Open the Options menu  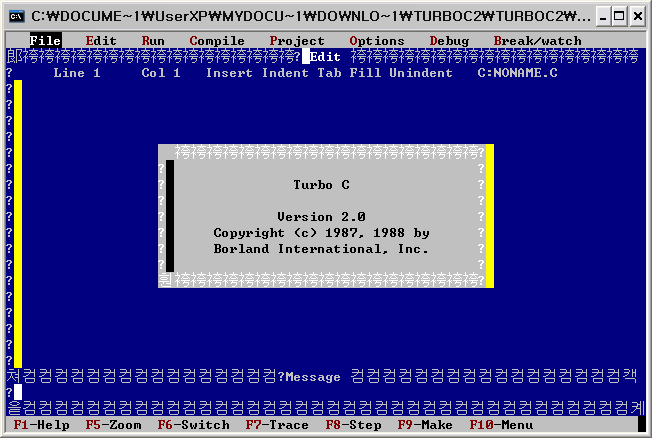[377, 41]
